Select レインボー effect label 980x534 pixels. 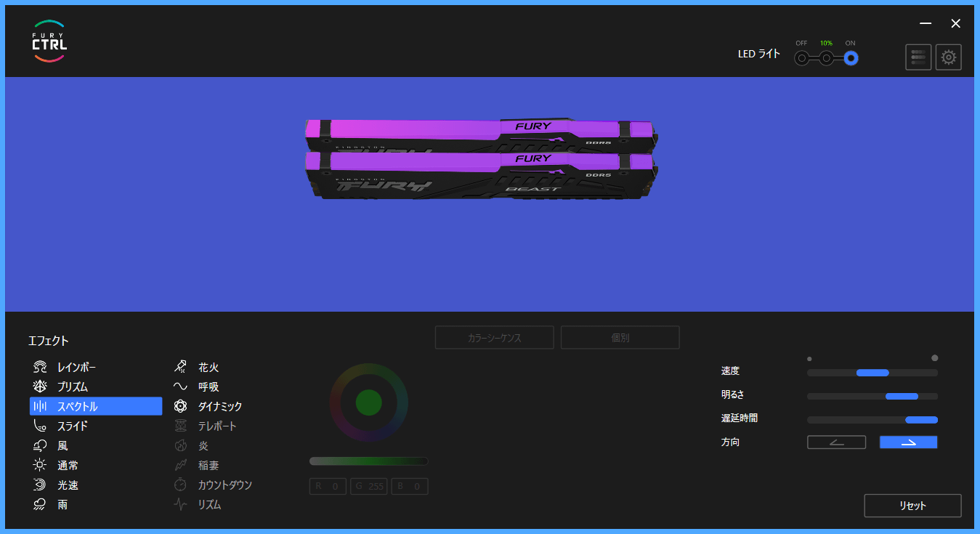click(77, 368)
